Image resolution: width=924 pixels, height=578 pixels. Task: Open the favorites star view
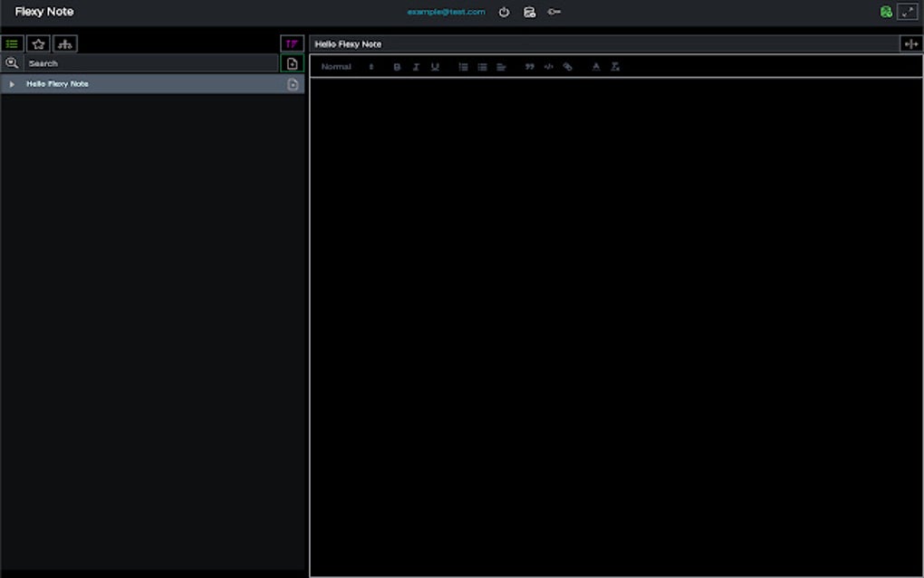(38, 43)
